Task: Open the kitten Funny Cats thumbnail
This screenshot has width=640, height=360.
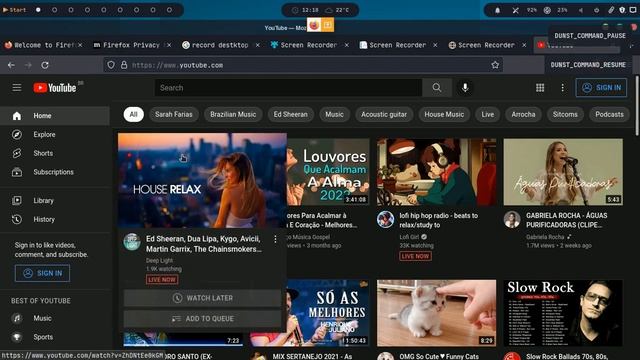Action: pos(437,313)
